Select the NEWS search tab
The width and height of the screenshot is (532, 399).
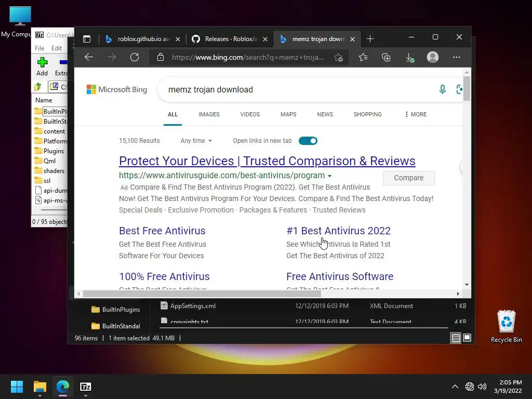(x=325, y=114)
